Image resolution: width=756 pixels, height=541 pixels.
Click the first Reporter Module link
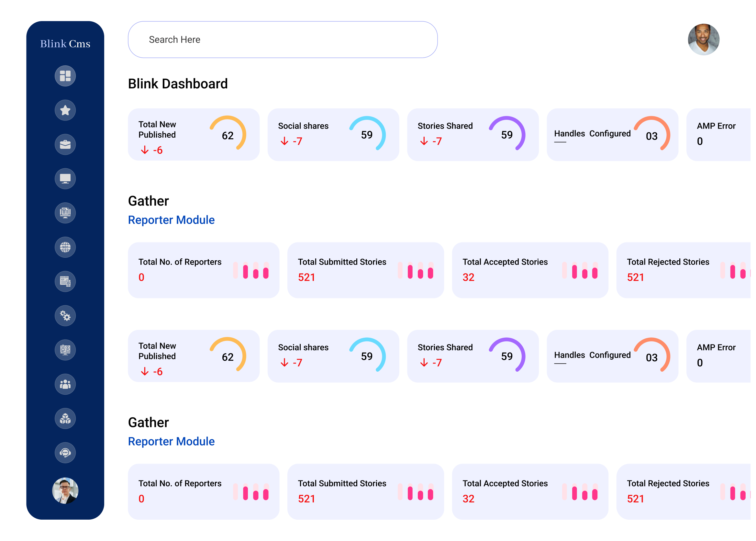(171, 220)
